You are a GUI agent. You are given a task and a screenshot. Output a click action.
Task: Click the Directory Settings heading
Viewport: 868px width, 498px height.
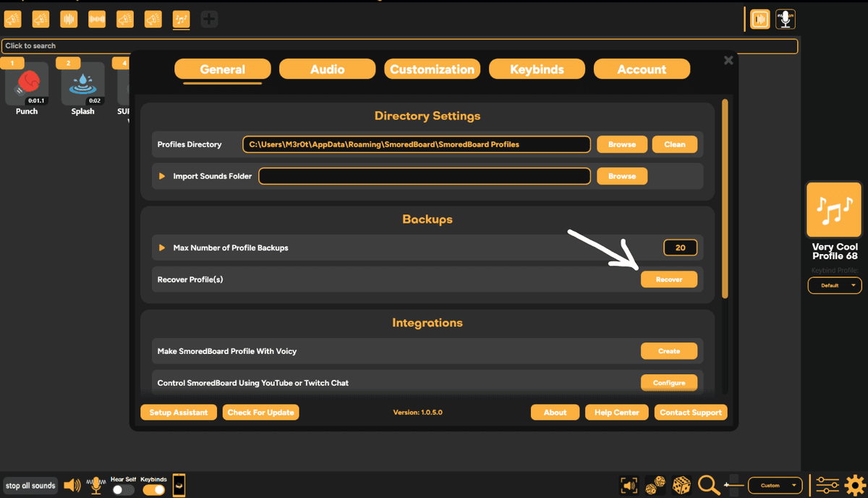click(427, 116)
